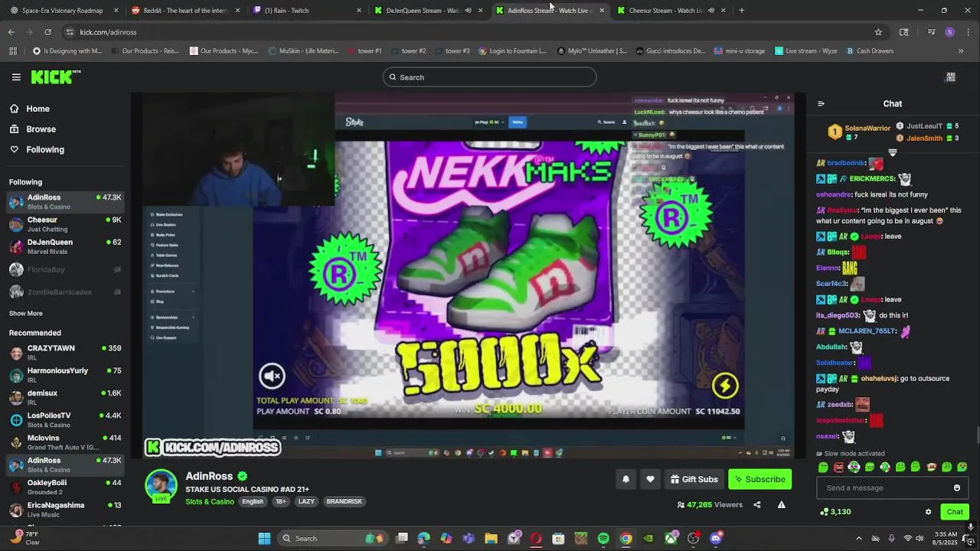Collapse the chat panel
Screen dimensions: 980x551
click(821, 104)
